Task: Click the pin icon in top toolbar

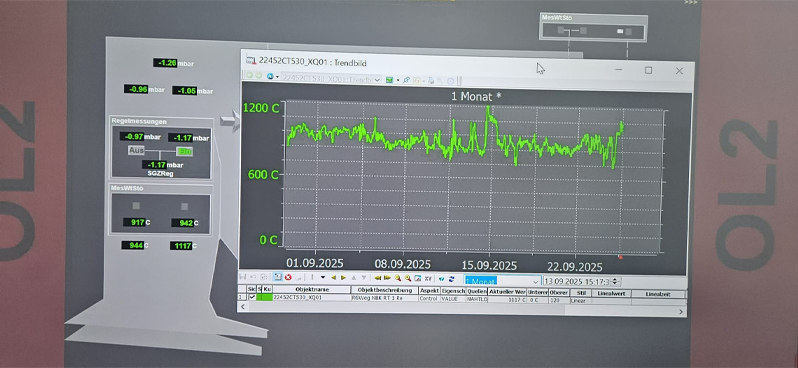Action: 406,80
